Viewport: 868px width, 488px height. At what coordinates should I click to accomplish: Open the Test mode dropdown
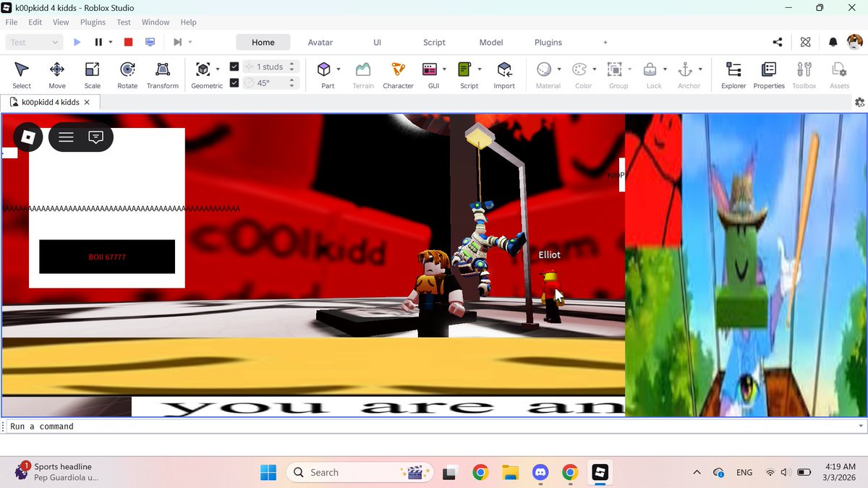(34, 43)
